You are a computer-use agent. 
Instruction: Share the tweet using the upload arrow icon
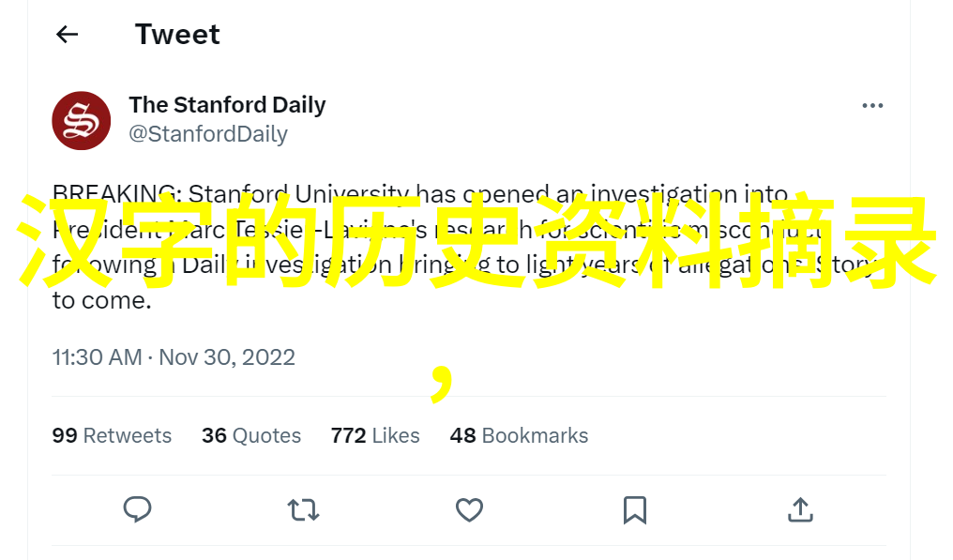(799, 509)
